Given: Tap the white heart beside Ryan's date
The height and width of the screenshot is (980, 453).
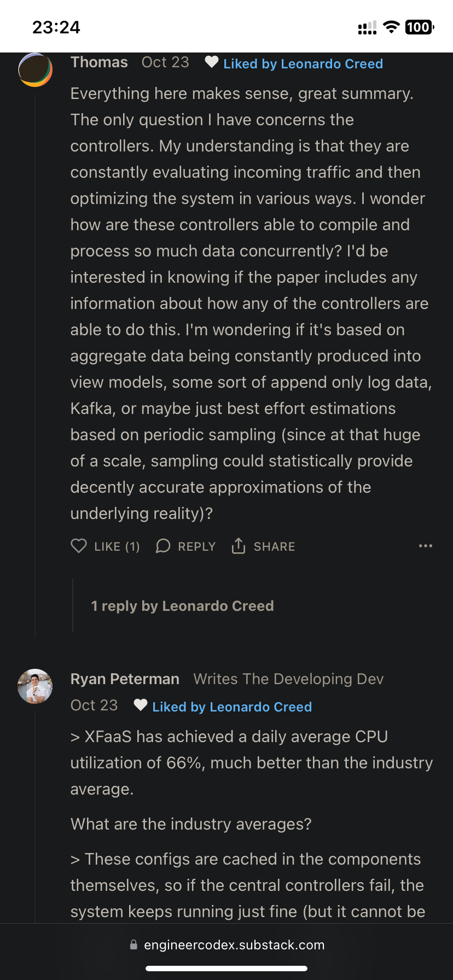Looking at the screenshot, I should (x=141, y=705).
